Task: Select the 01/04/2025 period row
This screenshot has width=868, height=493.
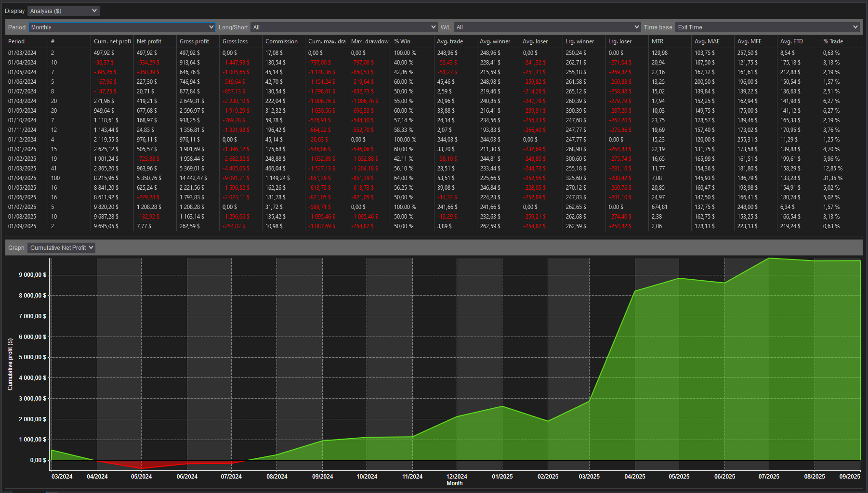Action: tap(434, 178)
